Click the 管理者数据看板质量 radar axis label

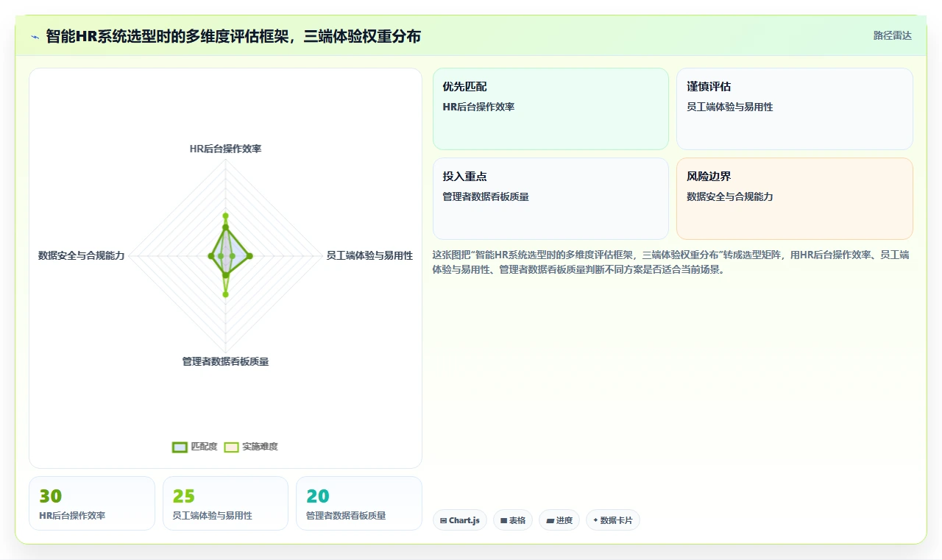coord(225,362)
